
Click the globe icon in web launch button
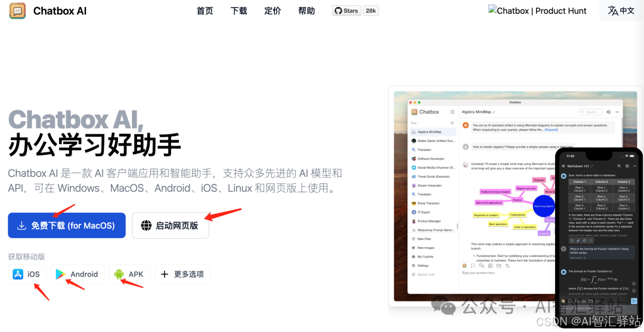pos(146,226)
